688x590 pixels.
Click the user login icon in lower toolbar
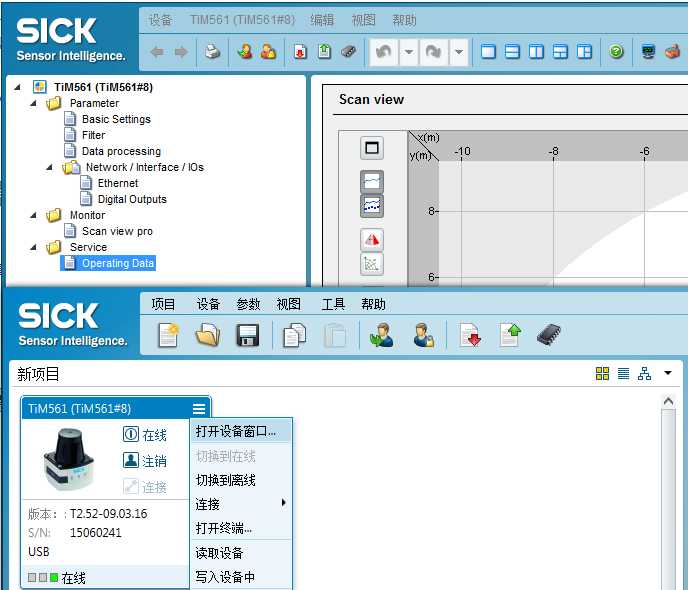coord(381,335)
